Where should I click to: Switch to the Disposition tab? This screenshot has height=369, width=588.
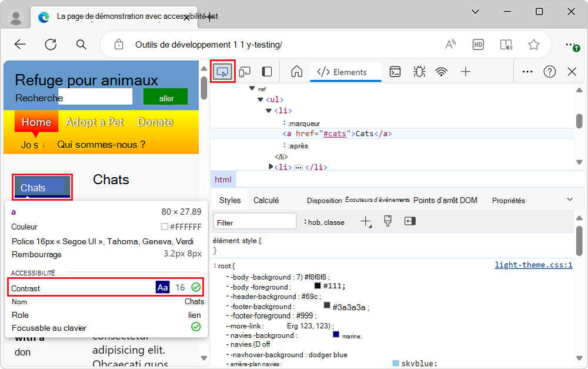[325, 201]
